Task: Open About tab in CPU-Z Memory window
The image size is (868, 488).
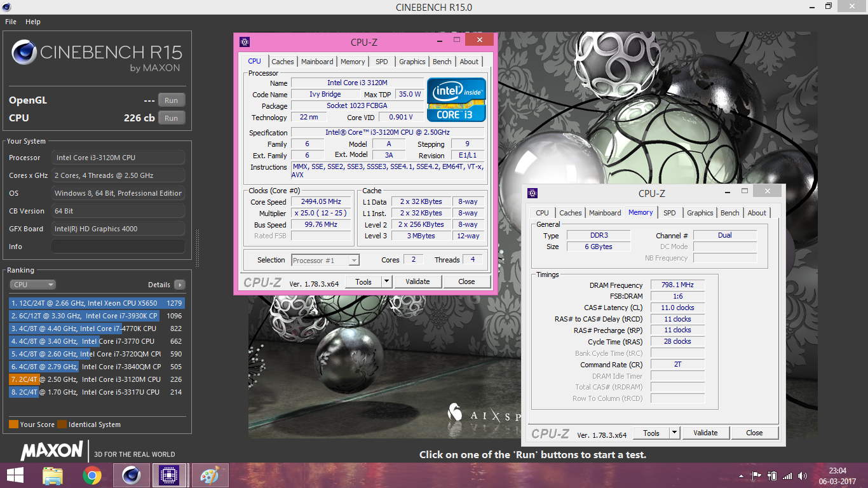Action: pos(757,213)
